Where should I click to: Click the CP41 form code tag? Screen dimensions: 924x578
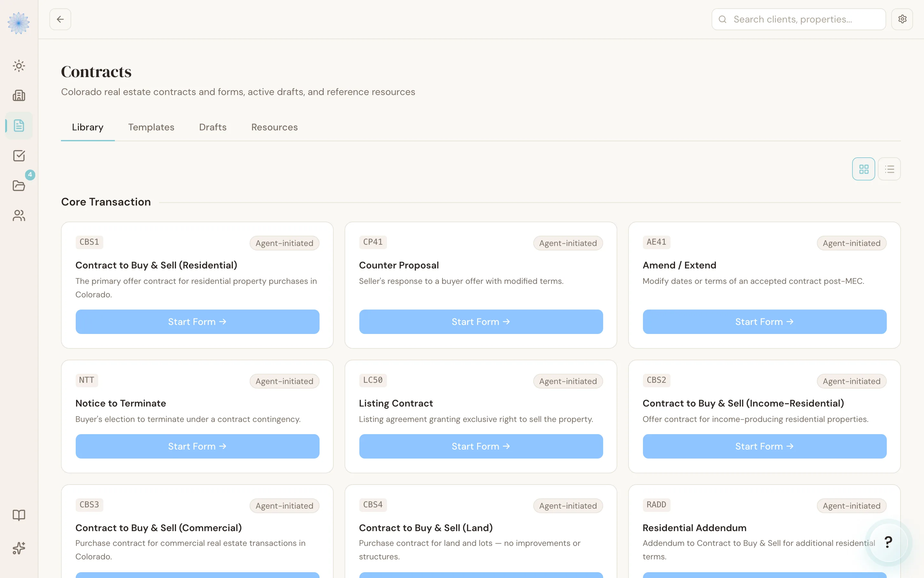373,242
